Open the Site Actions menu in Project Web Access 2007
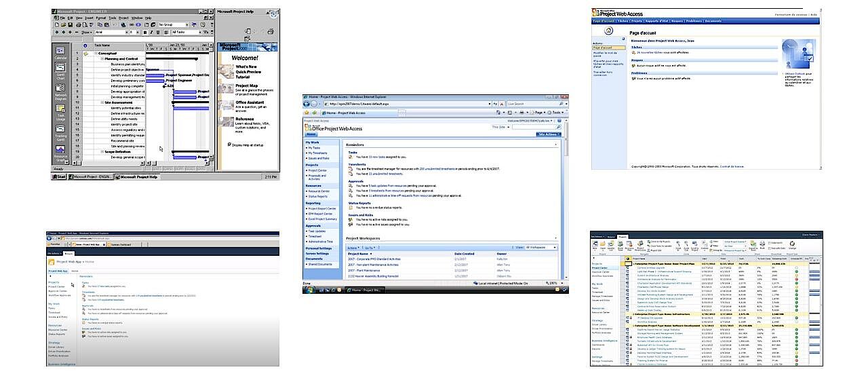 [x=549, y=134]
